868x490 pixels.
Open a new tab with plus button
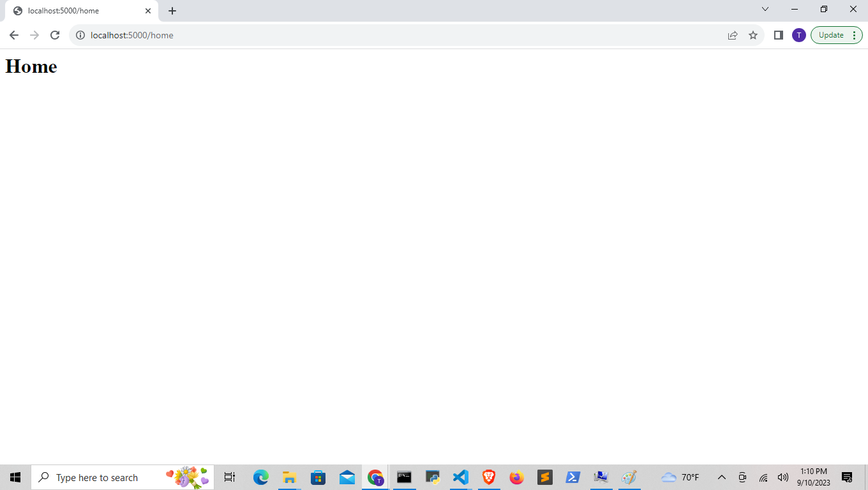point(172,11)
